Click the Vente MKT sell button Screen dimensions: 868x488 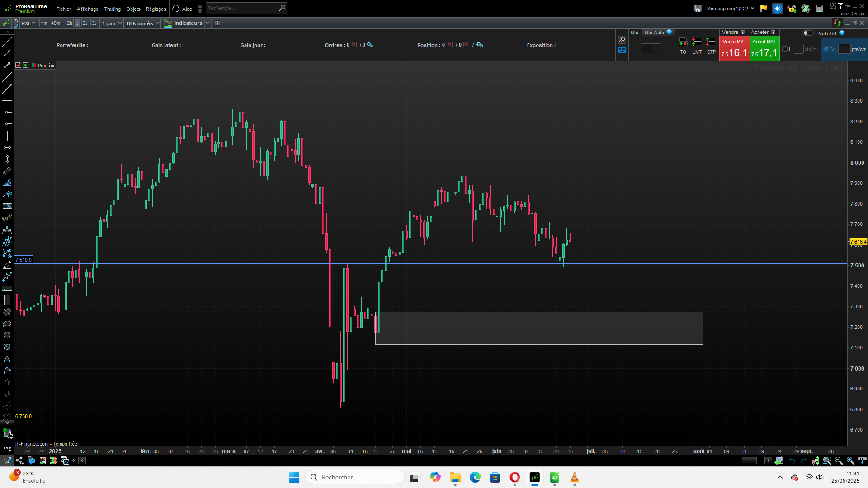[734, 49]
